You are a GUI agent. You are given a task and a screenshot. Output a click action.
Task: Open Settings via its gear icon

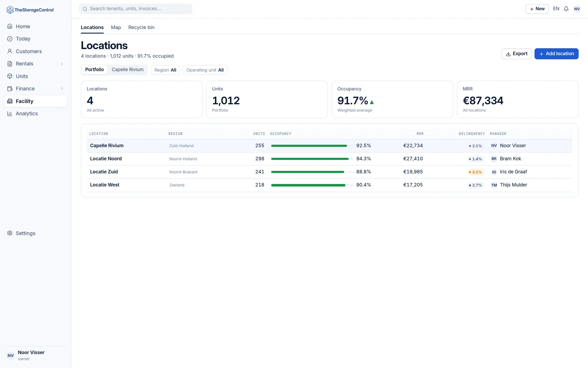click(x=10, y=233)
